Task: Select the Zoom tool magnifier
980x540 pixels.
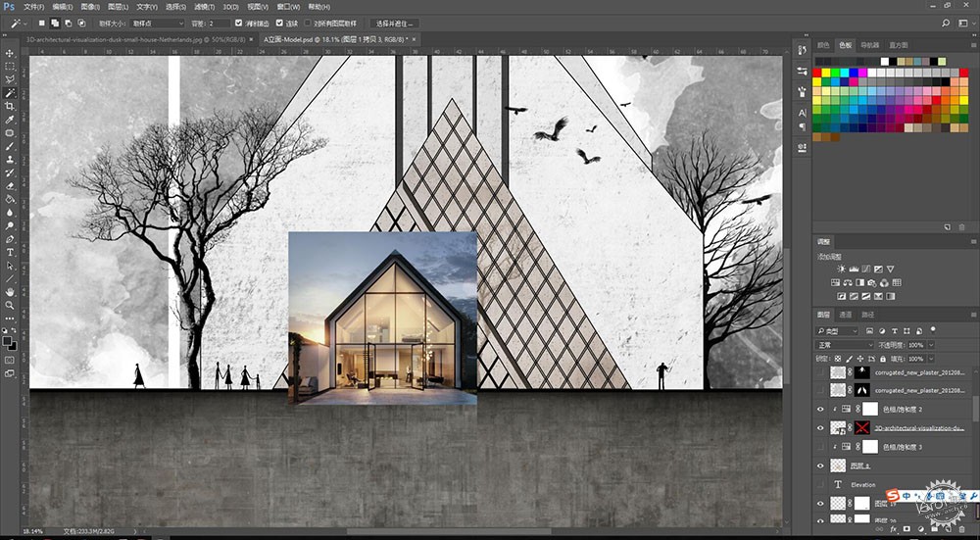Action: point(10,305)
